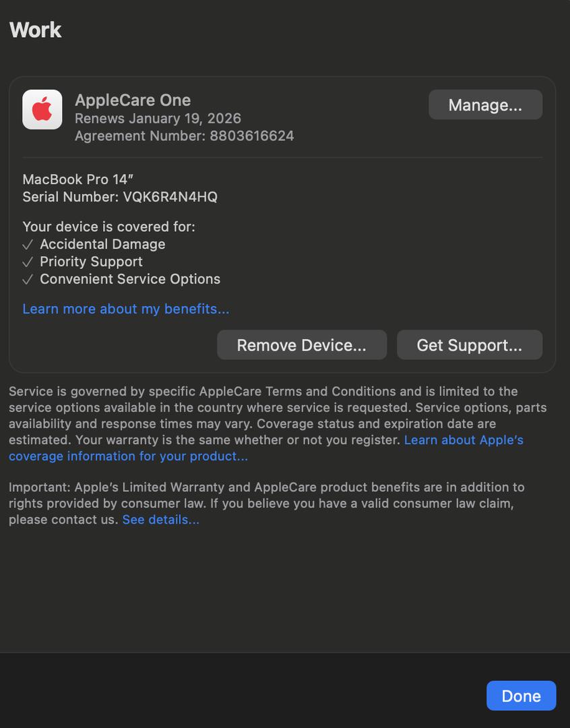The height and width of the screenshot is (728, 570).
Task: Click the 'Priority Support' coverage item
Action: click(x=91, y=262)
